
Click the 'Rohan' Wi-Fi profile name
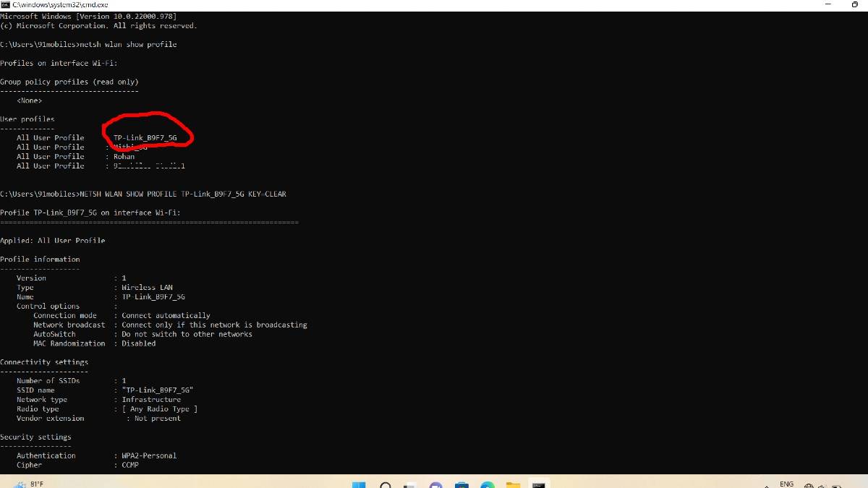[124, 156]
